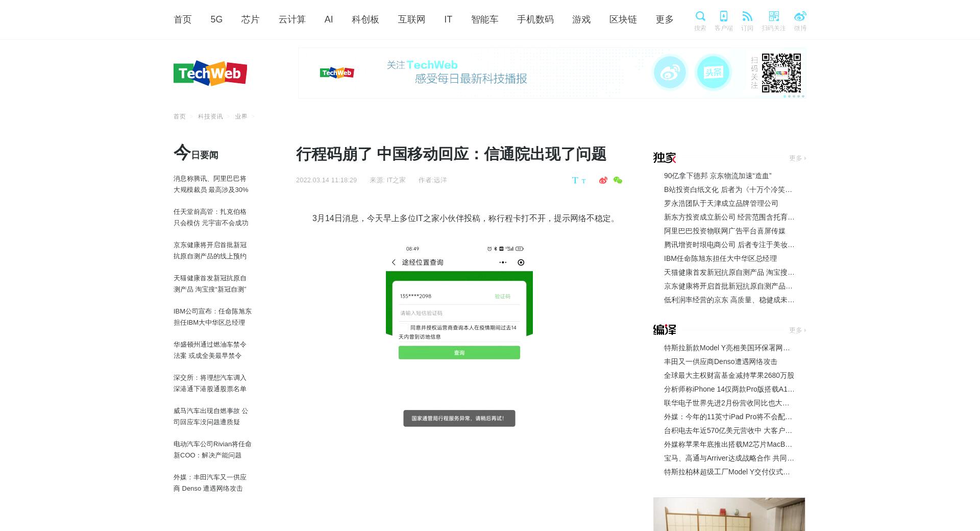Viewport: 980px width, 531px height.
Task: Click the room photo ad thumbnail
Action: click(729, 514)
